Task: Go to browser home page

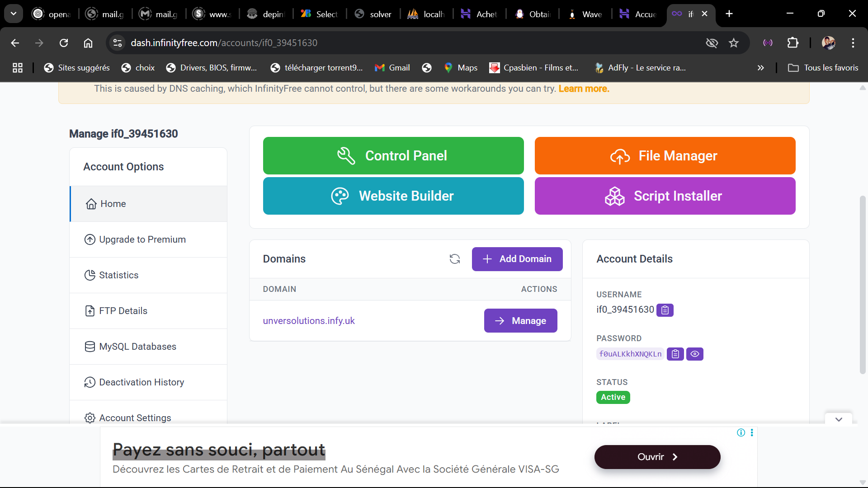Action: coord(88,43)
